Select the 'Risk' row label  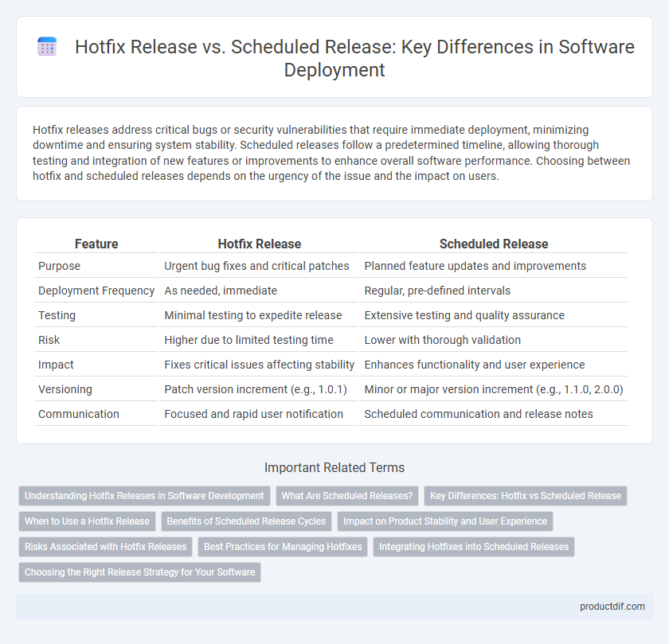click(49, 340)
